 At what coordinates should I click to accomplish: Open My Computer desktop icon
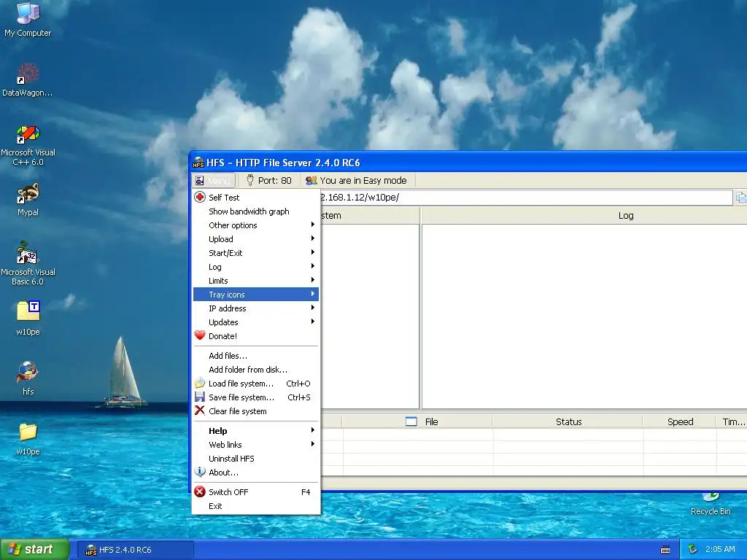point(28,19)
